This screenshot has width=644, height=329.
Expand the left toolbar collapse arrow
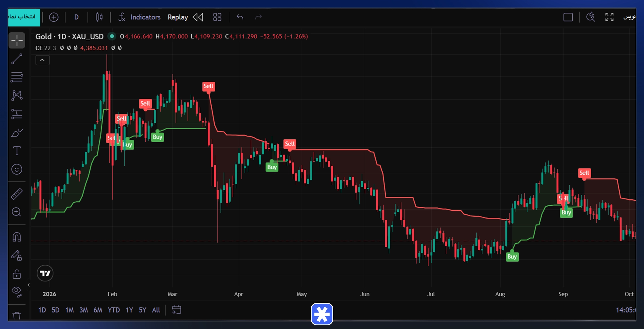click(x=29, y=285)
